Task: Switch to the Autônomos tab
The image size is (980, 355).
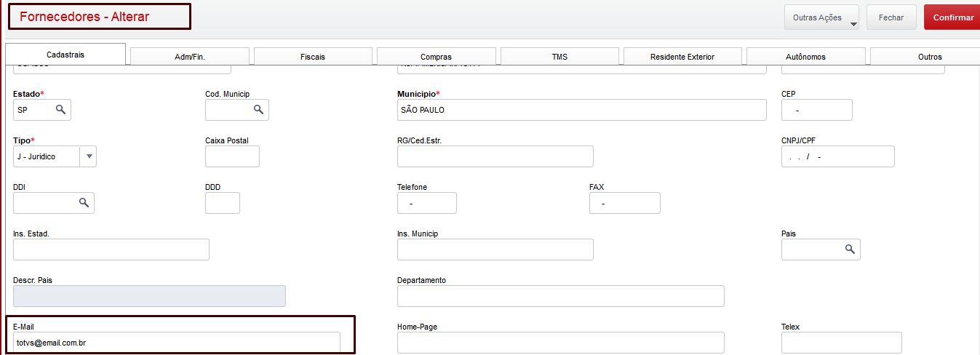Action: pos(806,57)
